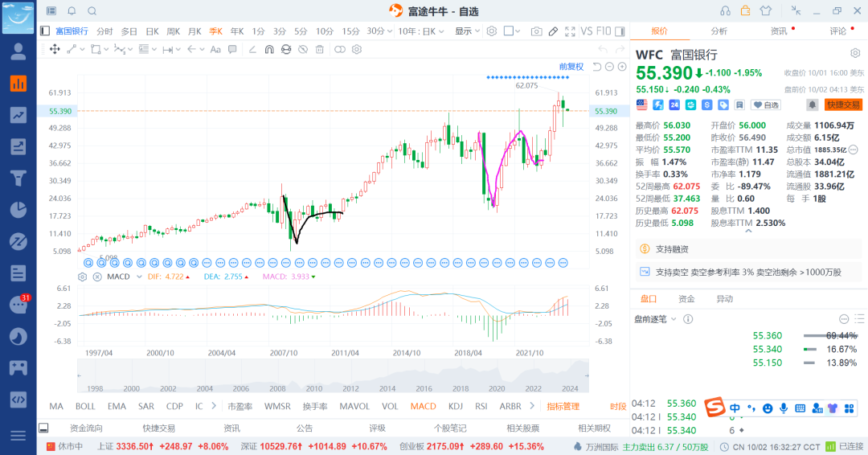This screenshot has height=455, width=868.
Task: Open the markets trend icon in sidebar
Action: [18, 115]
